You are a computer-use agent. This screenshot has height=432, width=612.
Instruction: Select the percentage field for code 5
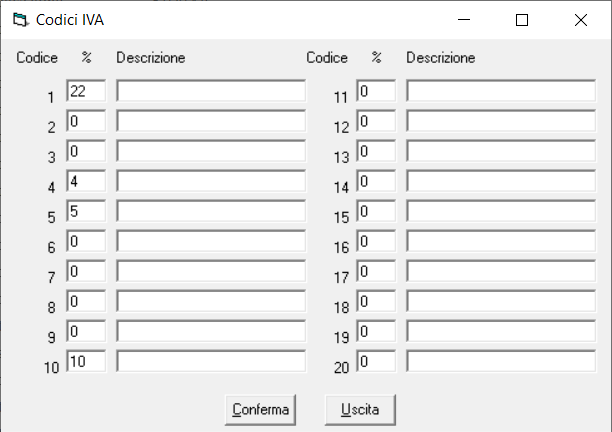pyautogui.click(x=86, y=211)
